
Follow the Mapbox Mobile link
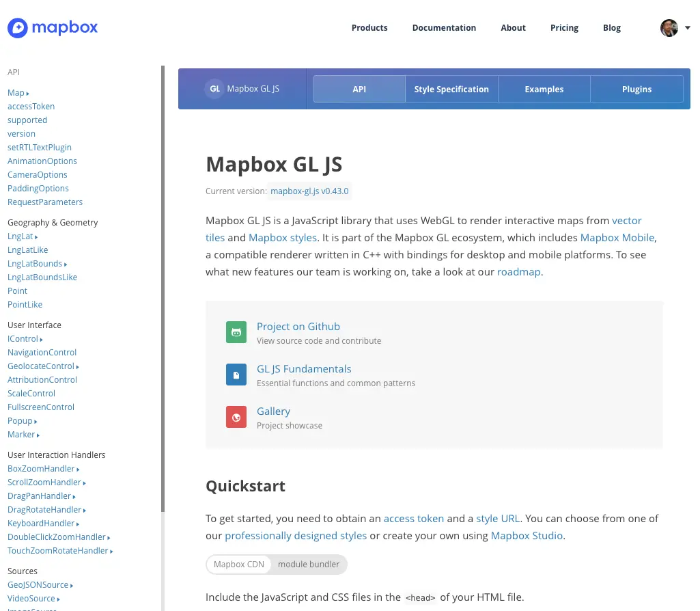(617, 238)
